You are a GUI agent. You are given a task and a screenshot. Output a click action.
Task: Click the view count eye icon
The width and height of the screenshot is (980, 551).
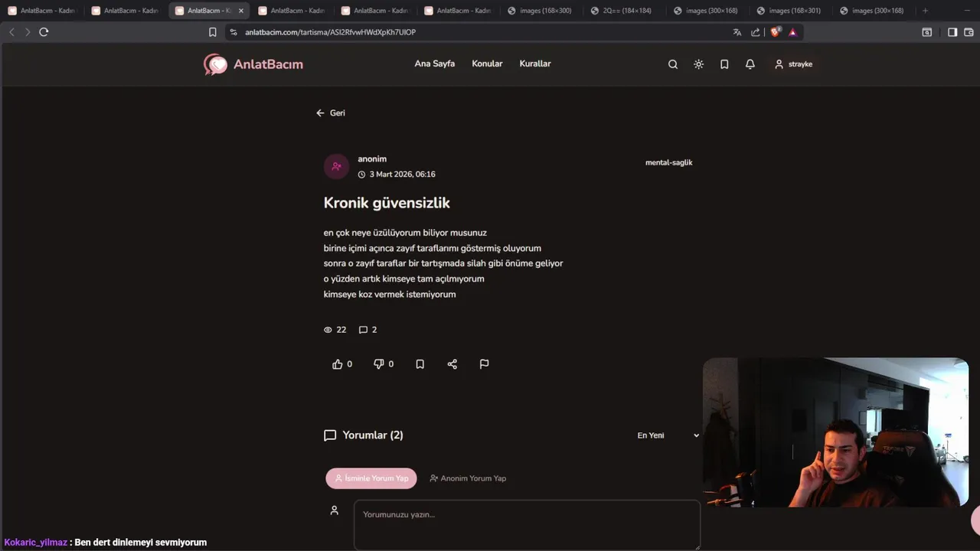328,330
